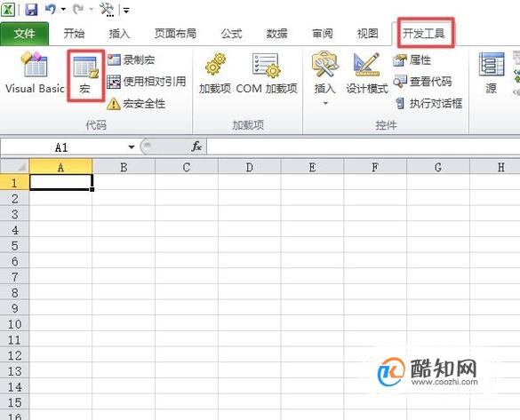Open the 加载项 add-ins dialog
The image size is (520, 420).
click(x=215, y=74)
